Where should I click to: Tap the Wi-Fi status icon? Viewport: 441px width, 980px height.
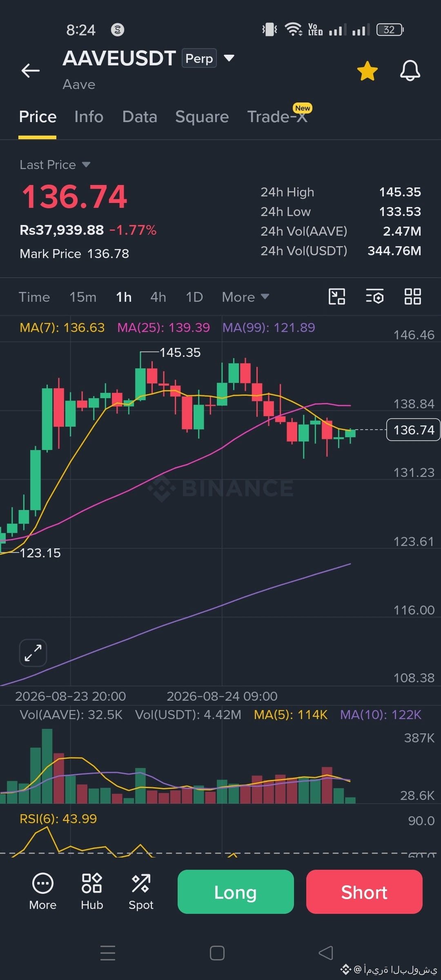[x=293, y=29]
